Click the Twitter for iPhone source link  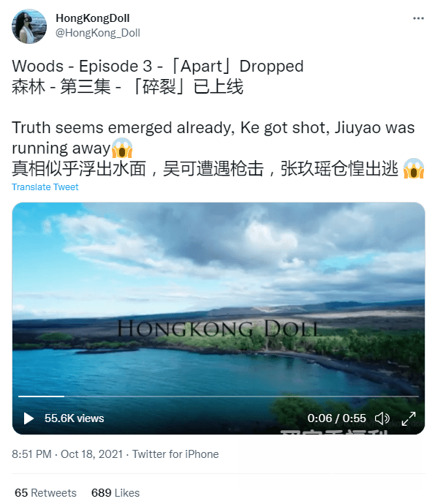click(175, 454)
